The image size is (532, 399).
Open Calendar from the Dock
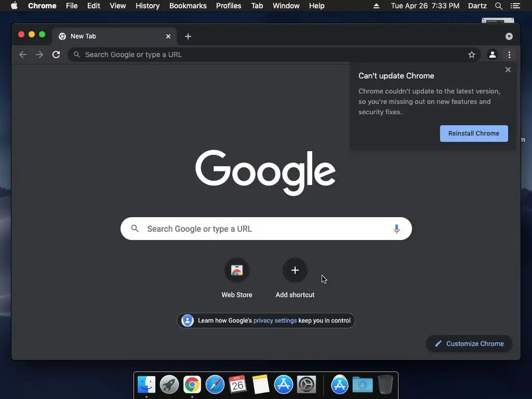[x=237, y=385]
